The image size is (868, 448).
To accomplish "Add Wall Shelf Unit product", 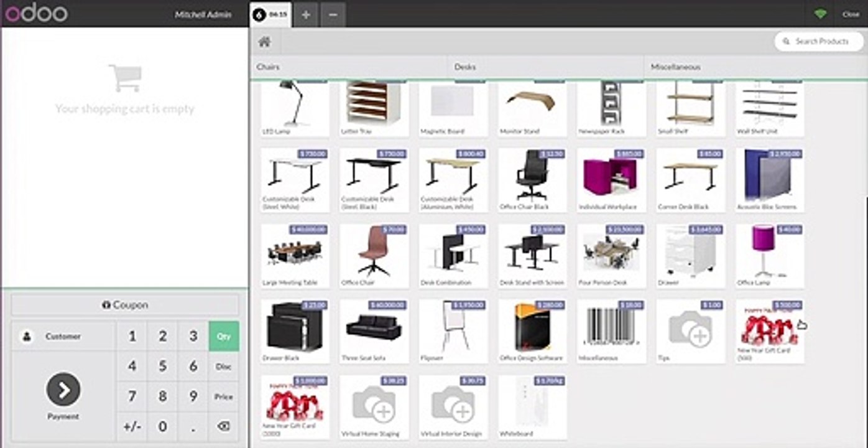I will (770, 109).
